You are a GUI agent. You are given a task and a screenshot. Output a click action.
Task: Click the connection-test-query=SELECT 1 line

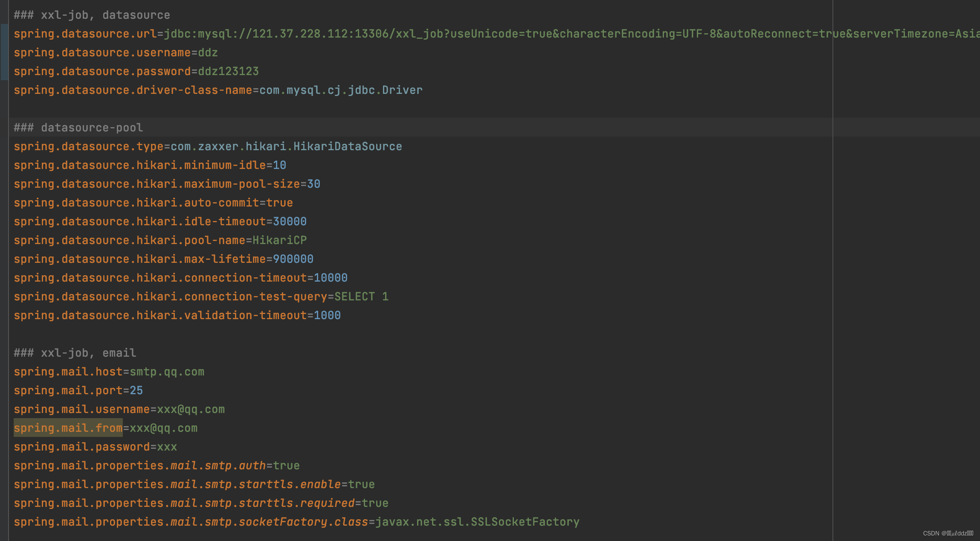pos(201,297)
